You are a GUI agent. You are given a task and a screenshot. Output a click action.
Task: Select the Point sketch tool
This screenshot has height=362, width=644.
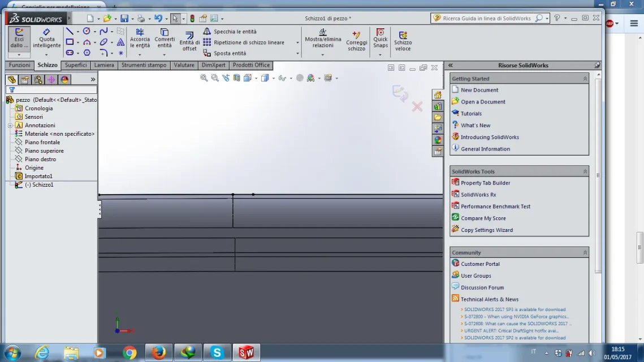[x=120, y=53]
